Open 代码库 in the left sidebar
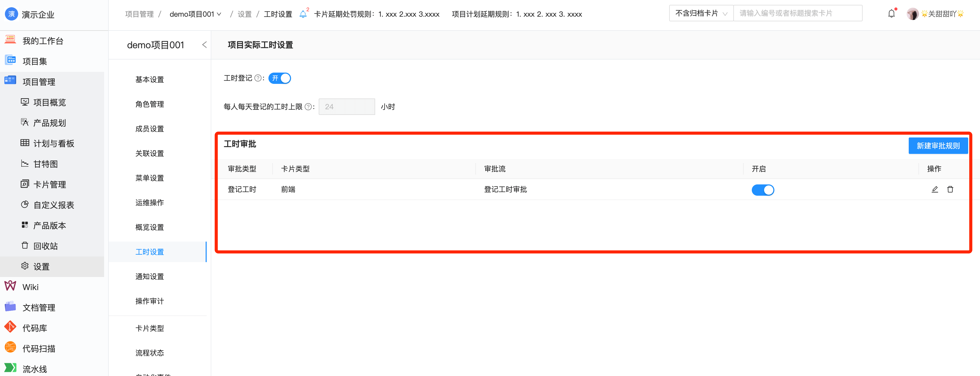Screen dimensions: 980x376 (34, 328)
